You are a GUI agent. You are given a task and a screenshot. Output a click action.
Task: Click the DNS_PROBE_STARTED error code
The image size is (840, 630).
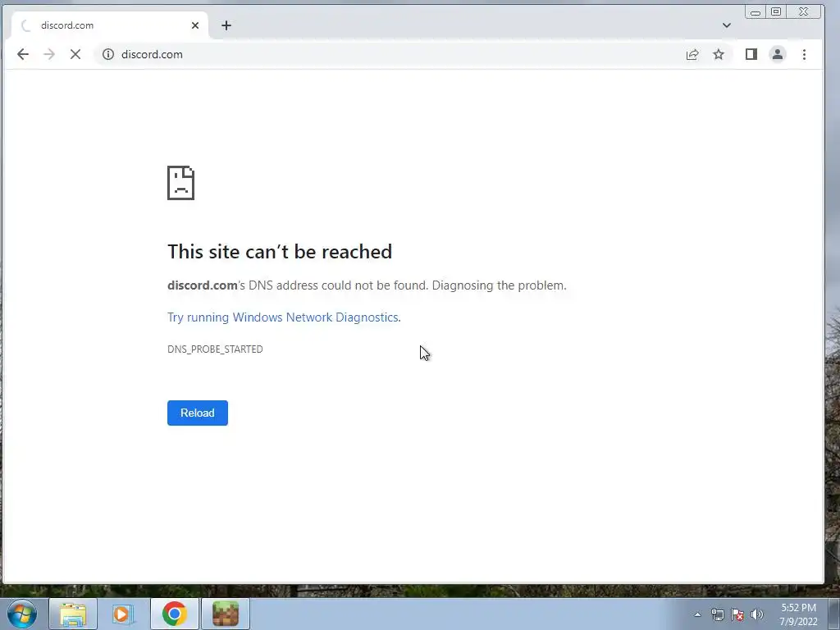[x=215, y=349]
